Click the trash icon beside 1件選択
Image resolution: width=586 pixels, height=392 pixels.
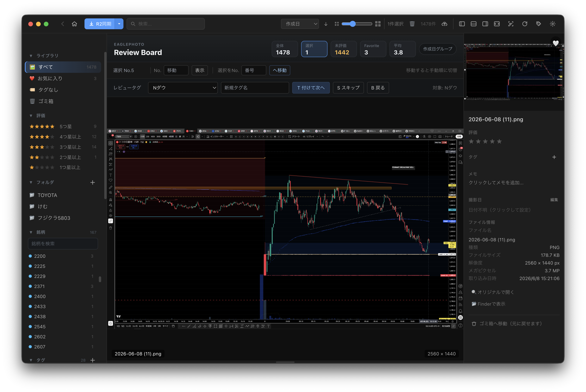click(412, 24)
